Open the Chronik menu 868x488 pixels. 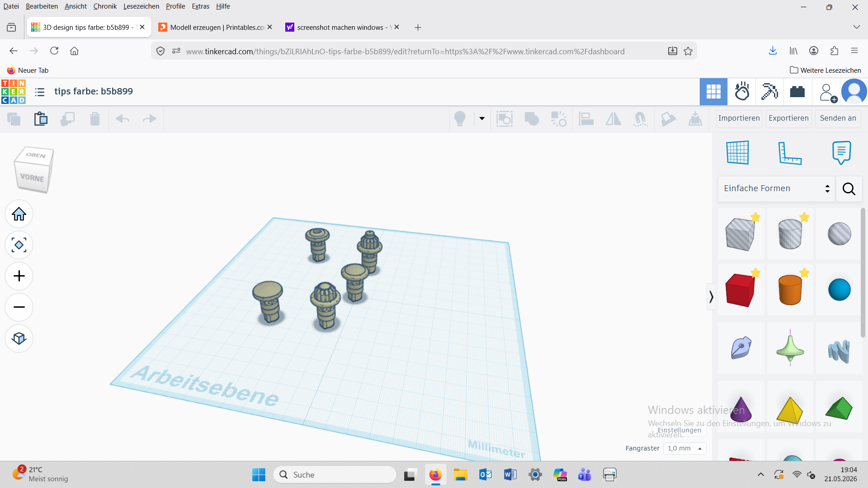pyautogui.click(x=105, y=6)
